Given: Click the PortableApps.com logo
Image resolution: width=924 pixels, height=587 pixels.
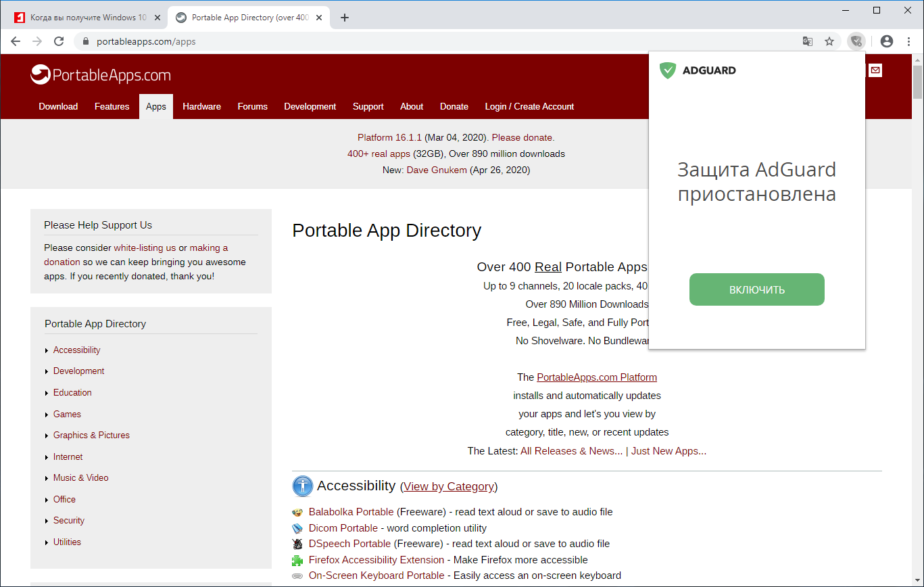Looking at the screenshot, I should tap(101, 74).
